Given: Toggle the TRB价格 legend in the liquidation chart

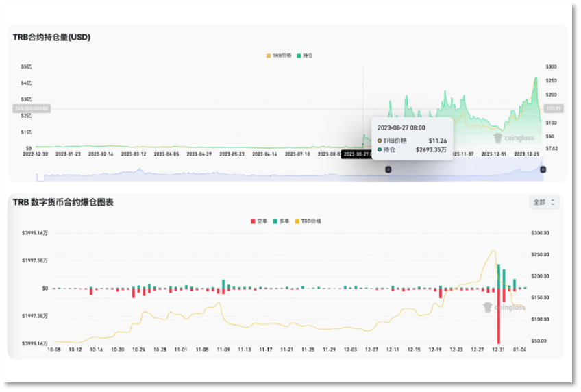Looking at the screenshot, I should (x=308, y=221).
